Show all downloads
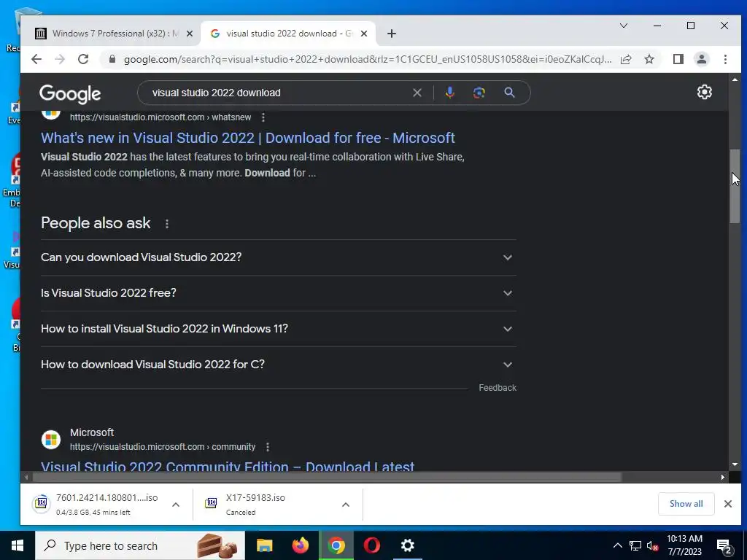The height and width of the screenshot is (560, 747). pos(686,504)
